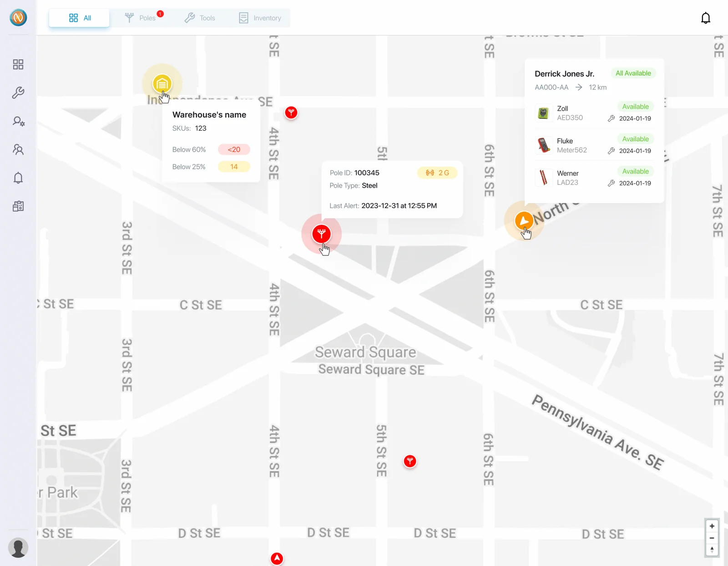Switch to the Tools tab
Viewport: 728px width, 566px height.
click(200, 18)
